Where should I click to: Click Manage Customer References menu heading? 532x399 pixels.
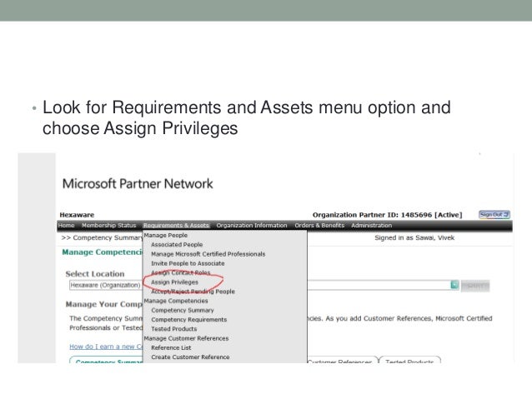(x=186, y=338)
